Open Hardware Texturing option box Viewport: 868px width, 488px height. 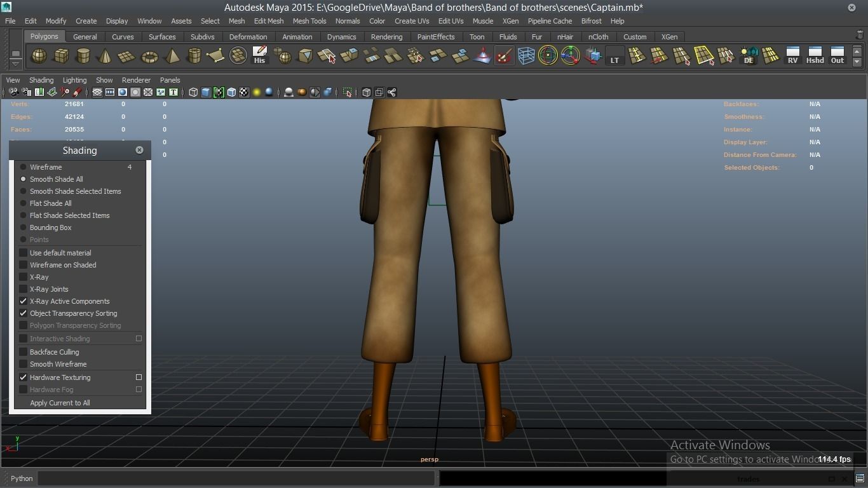[x=139, y=377]
